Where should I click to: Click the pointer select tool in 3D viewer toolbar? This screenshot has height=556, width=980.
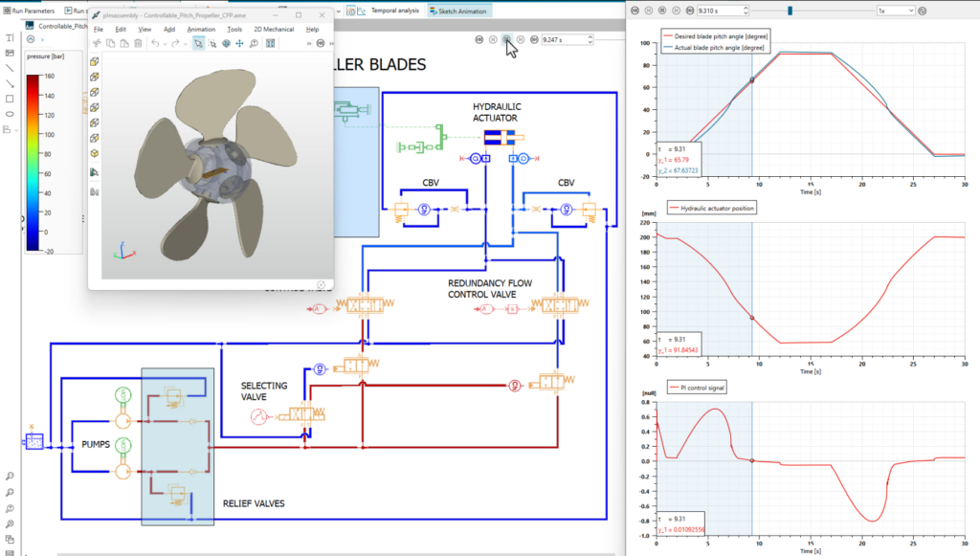pos(198,44)
